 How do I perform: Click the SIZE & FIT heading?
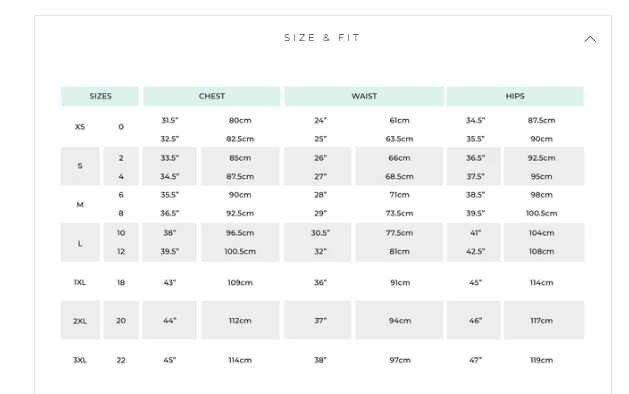tap(322, 38)
